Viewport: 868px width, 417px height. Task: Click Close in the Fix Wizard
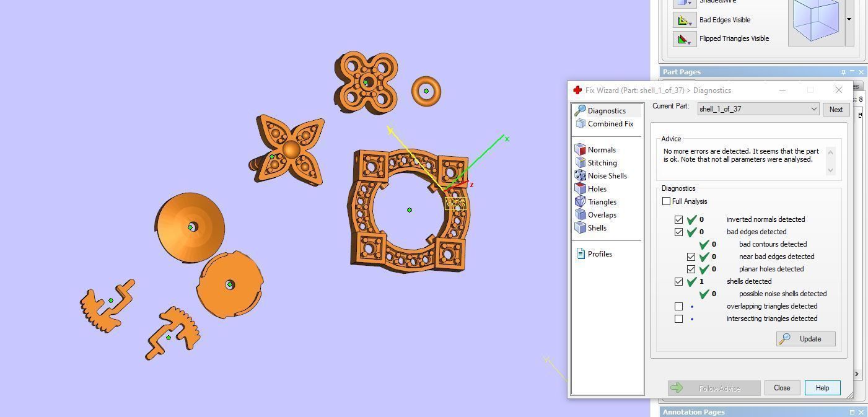click(x=782, y=388)
